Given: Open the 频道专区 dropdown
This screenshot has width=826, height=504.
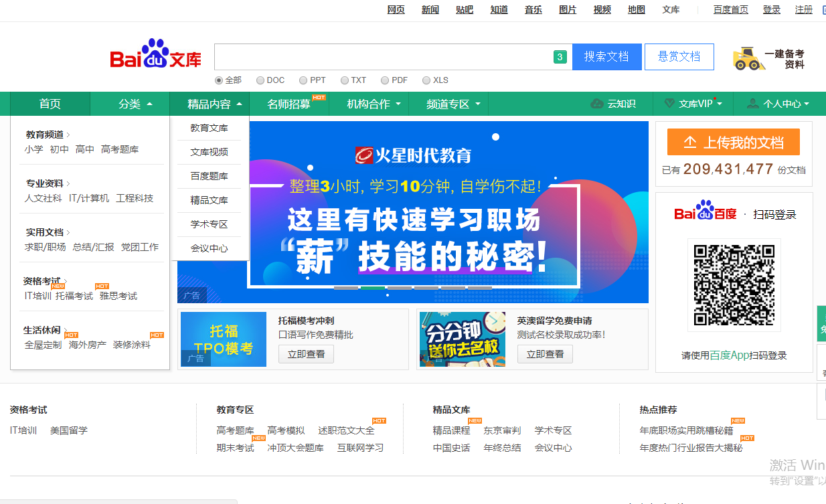Looking at the screenshot, I should click(x=478, y=104).
